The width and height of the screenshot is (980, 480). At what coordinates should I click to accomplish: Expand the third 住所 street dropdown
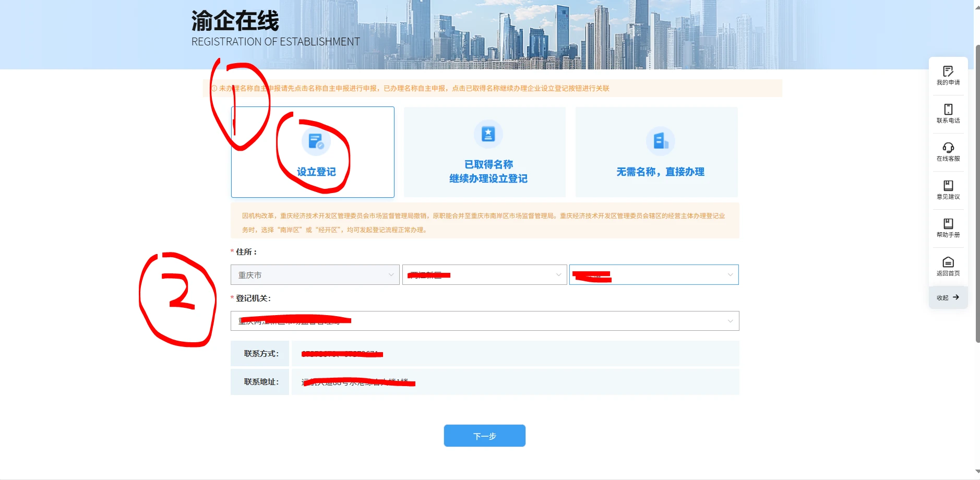pyautogui.click(x=653, y=275)
